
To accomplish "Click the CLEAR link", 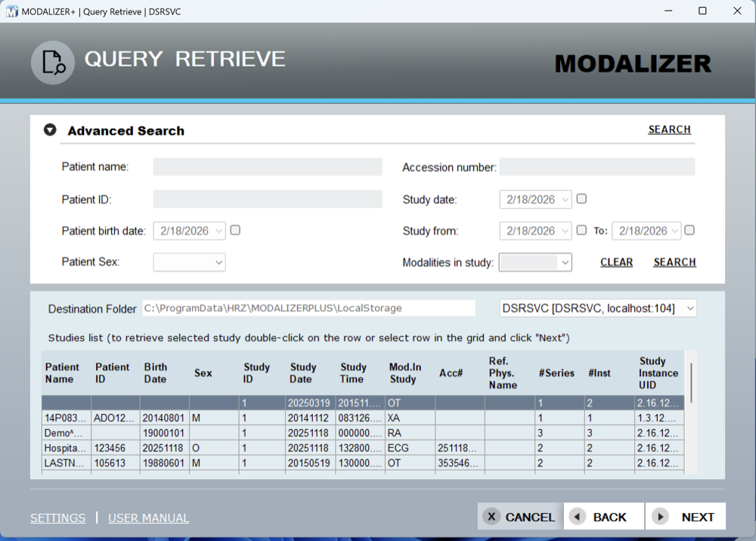I will click(616, 262).
